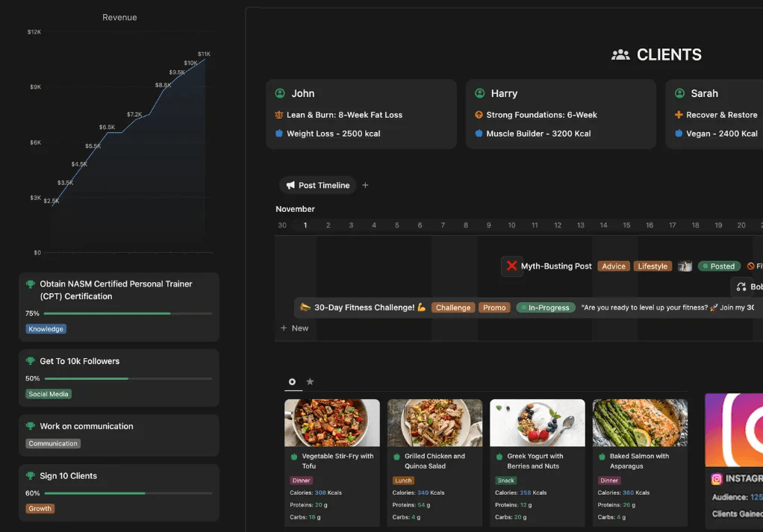This screenshot has width=763, height=532.
Task: Click the trophy icon next to Sign 10 Clients
Action: [30, 475]
